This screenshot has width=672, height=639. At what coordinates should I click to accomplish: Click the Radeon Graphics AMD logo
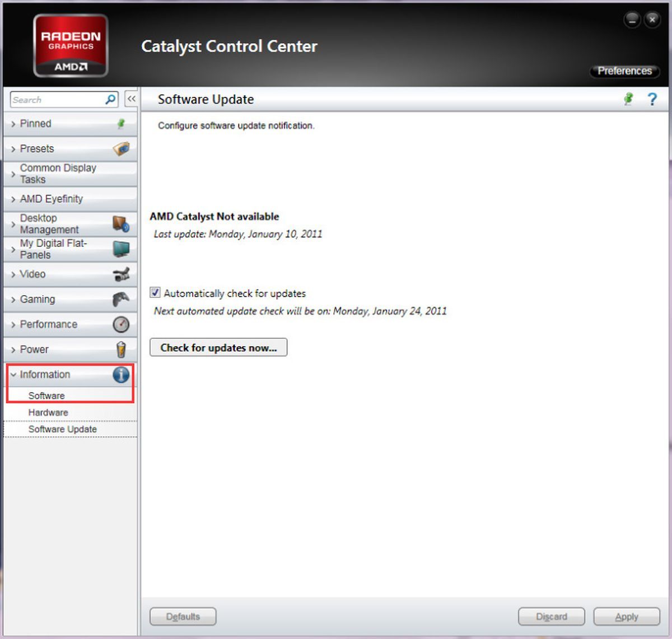(71, 46)
